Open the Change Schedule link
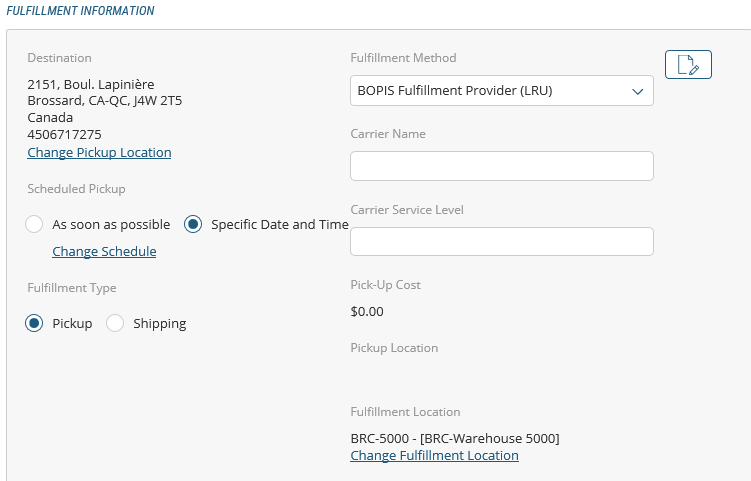Screen dimensions: 751x481 click(x=104, y=251)
